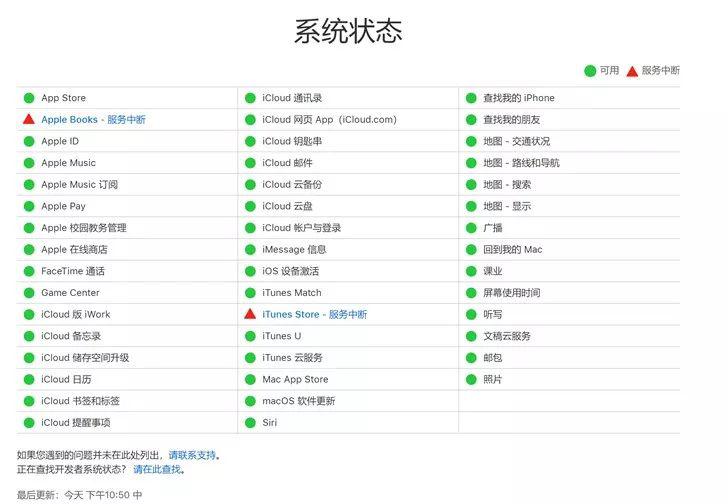
Task: Click the red 服务中断 legend triangle
Action: pos(632,71)
